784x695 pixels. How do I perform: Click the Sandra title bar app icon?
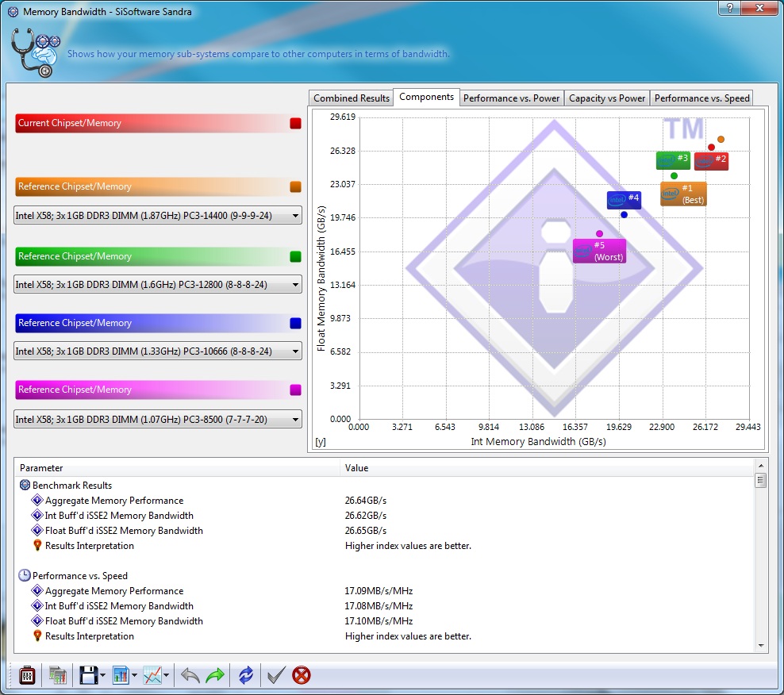(x=13, y=11)
